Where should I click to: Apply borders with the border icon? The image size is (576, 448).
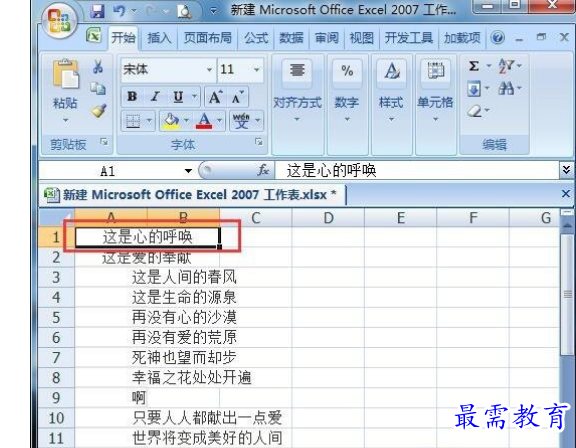coord(133,121)
